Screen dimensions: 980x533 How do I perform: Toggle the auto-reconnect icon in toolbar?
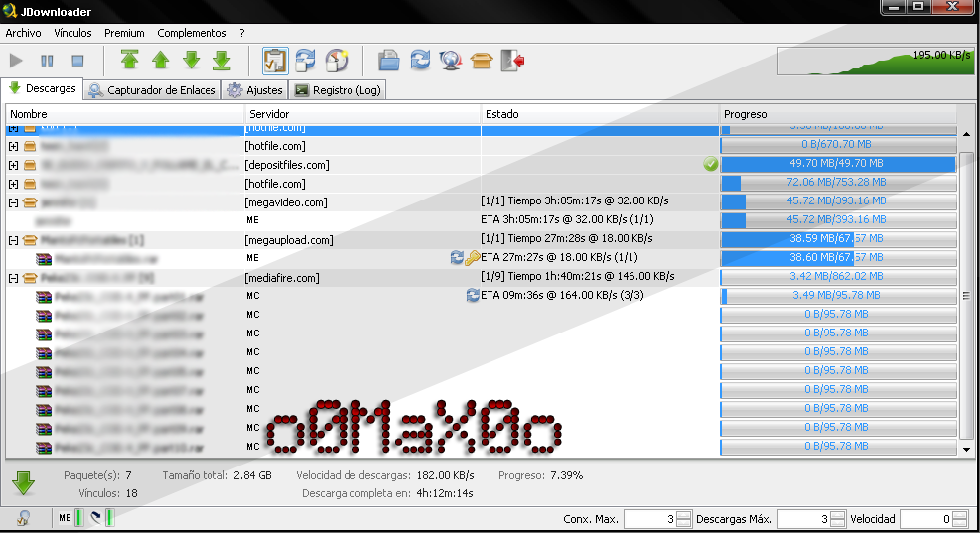click(306, 61)
